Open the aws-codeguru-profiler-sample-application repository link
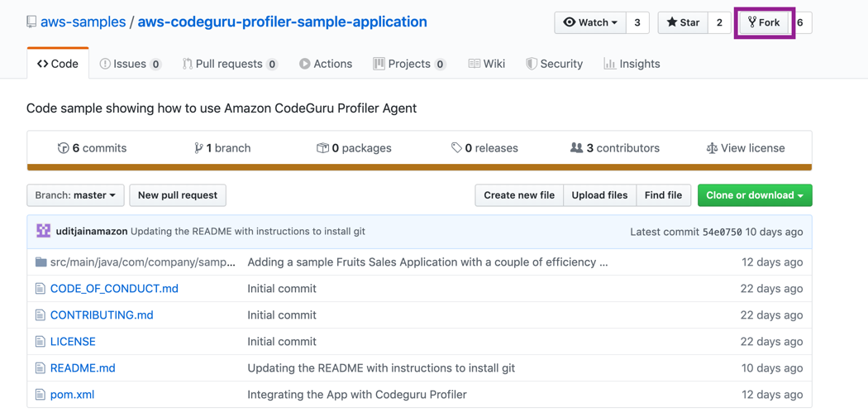Image resolution: width=868 pixels, height=413 pixels. point(283,22)
